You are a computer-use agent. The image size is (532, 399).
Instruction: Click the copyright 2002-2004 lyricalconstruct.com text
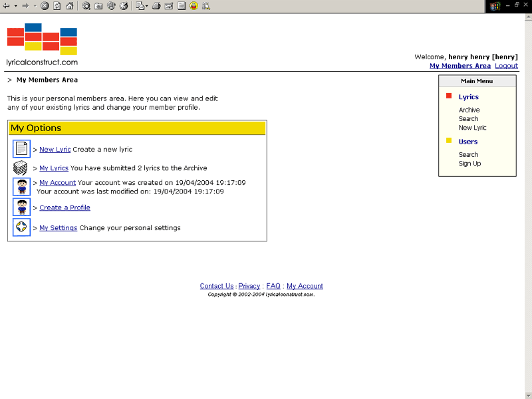(261, 295)
